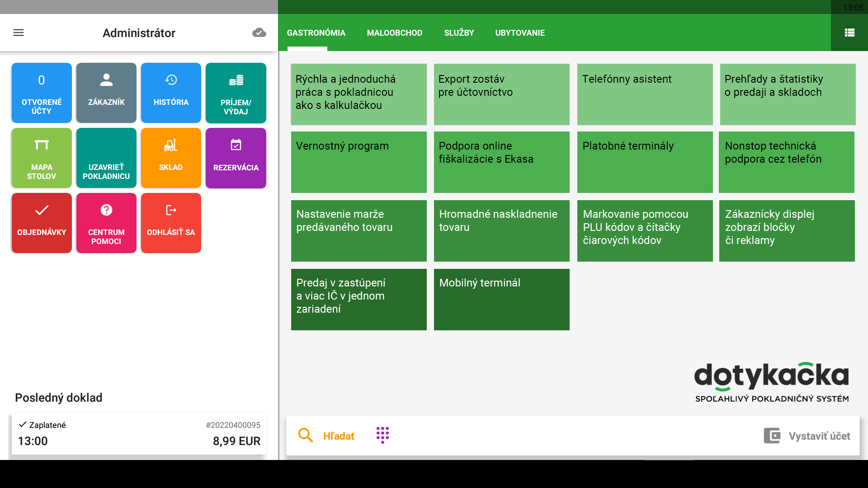Click the Odhlásiť sa logout tile
This screenshot has width=868, height=488.
coord(171,223)
